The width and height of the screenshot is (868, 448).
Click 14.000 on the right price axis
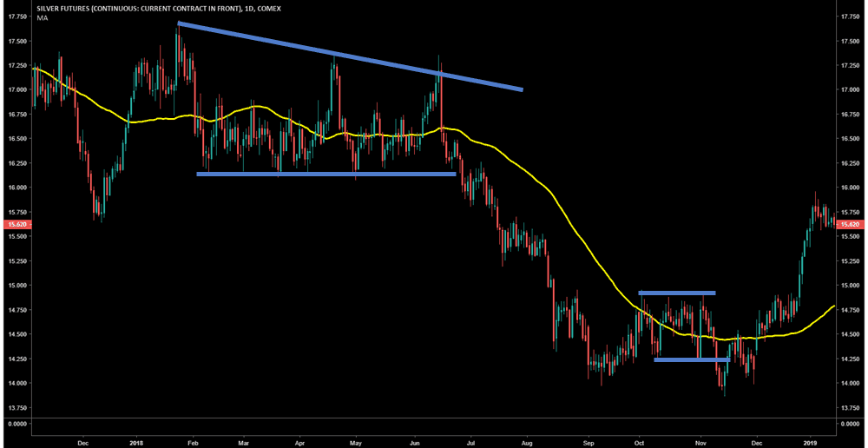coord(850,383)
